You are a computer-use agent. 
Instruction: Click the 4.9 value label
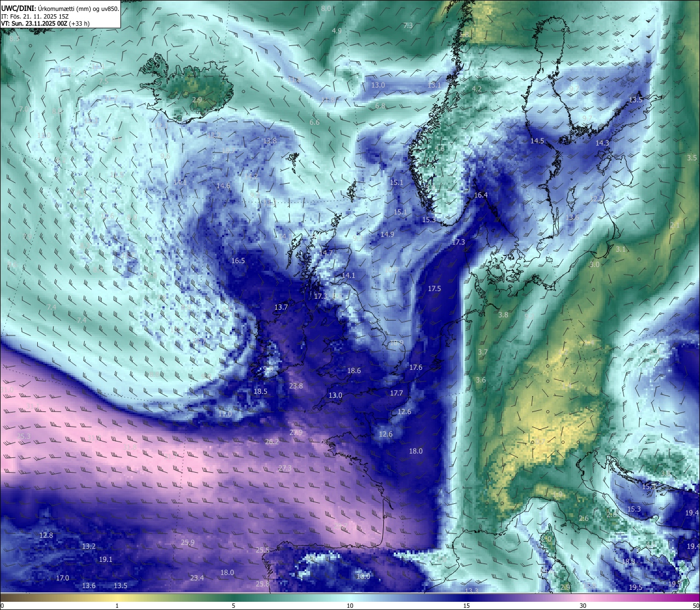pyautogui.click(x=337, y=31)
